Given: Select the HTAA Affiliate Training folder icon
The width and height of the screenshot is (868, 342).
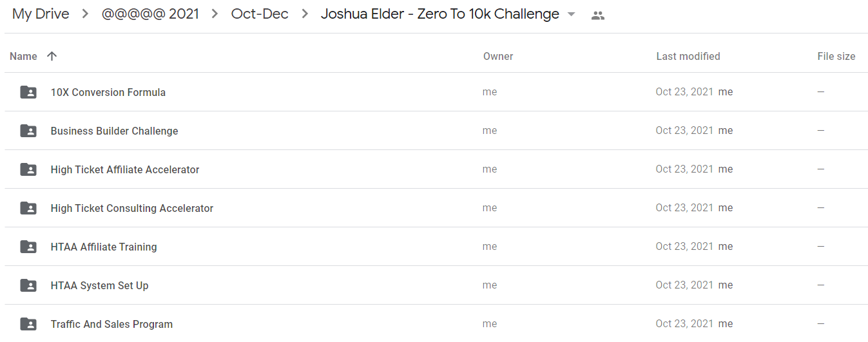Looking at the screenshot, I should [28, 247].
